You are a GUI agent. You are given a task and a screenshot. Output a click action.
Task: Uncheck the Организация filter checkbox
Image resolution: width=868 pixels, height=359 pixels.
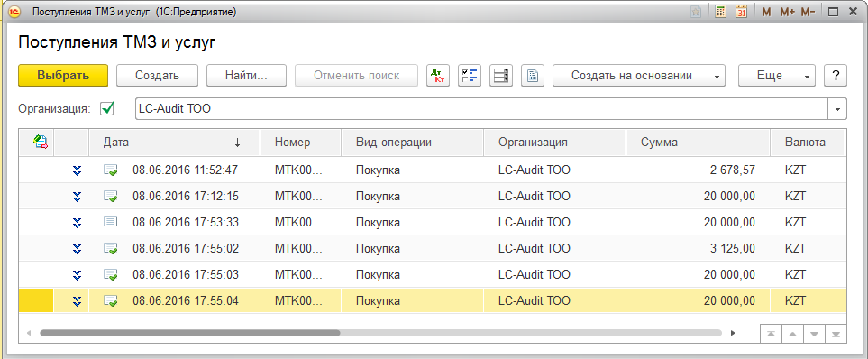click(x=107, y=108)
